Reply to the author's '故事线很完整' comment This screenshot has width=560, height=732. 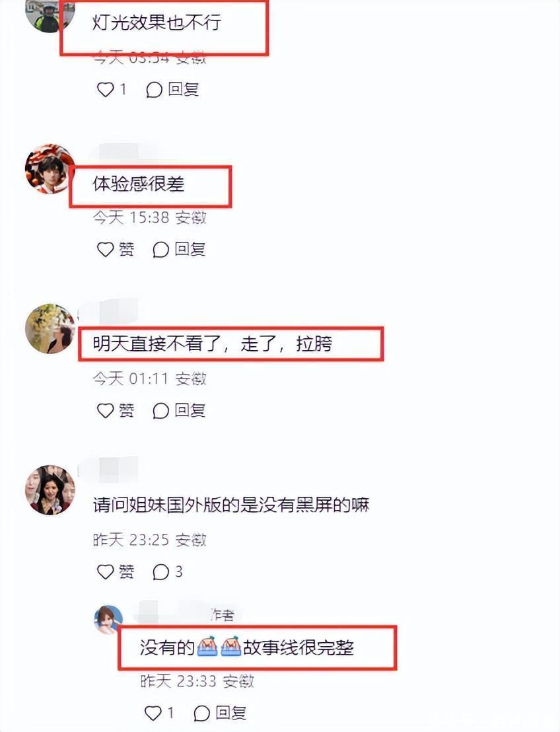click(x=220, y=713)
